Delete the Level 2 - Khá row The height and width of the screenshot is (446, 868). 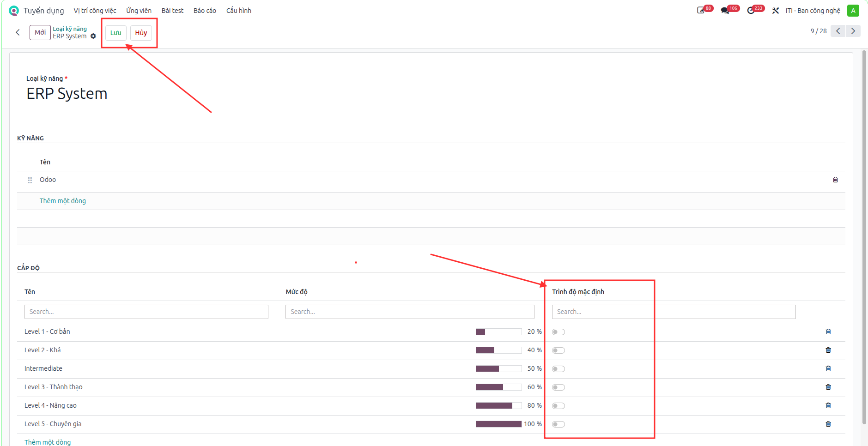click(x=828, y=350)
